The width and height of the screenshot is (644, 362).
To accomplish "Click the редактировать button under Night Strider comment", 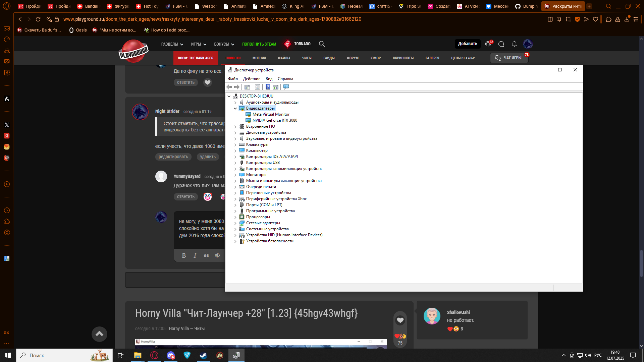I will [173, 157].
